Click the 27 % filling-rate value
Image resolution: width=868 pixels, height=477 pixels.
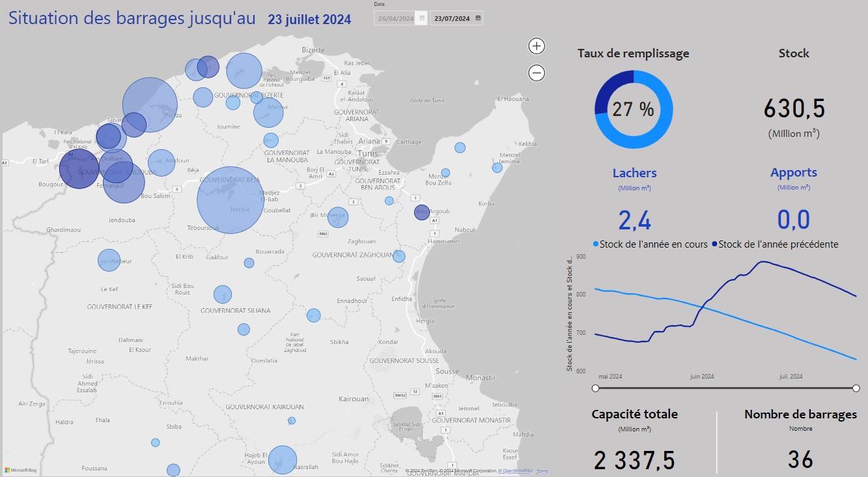[x=633, y=109]
